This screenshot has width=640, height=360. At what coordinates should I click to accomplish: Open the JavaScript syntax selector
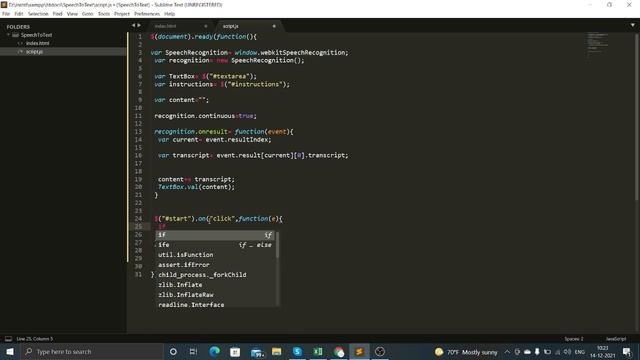(x=616, y=339)
